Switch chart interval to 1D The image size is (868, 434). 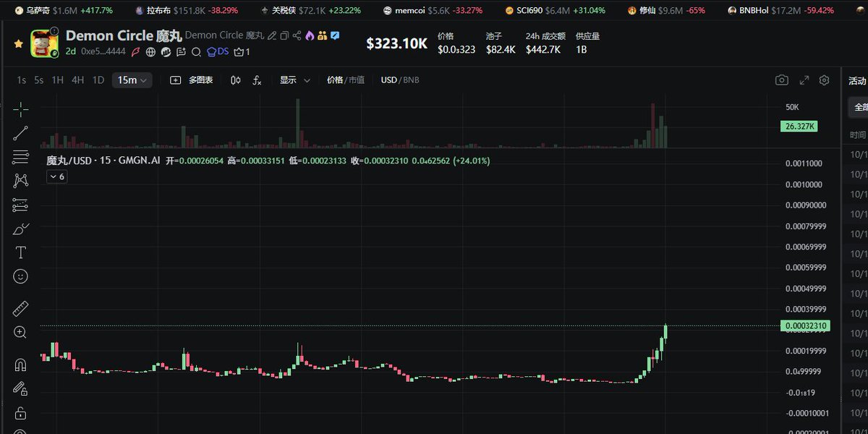98,80
